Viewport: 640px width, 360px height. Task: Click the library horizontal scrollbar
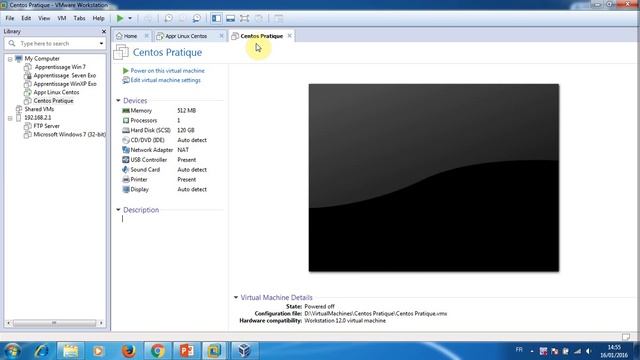[x=54, y=323]
